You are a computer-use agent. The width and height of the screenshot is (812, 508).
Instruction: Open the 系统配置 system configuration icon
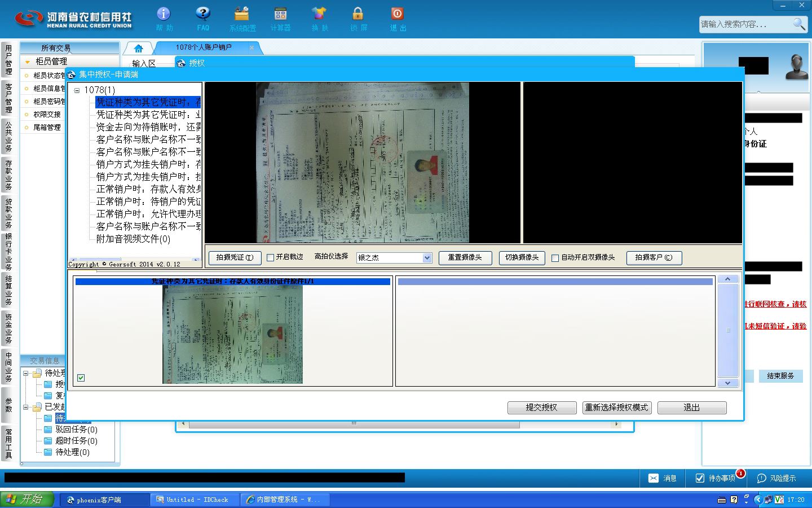(242, 14)
